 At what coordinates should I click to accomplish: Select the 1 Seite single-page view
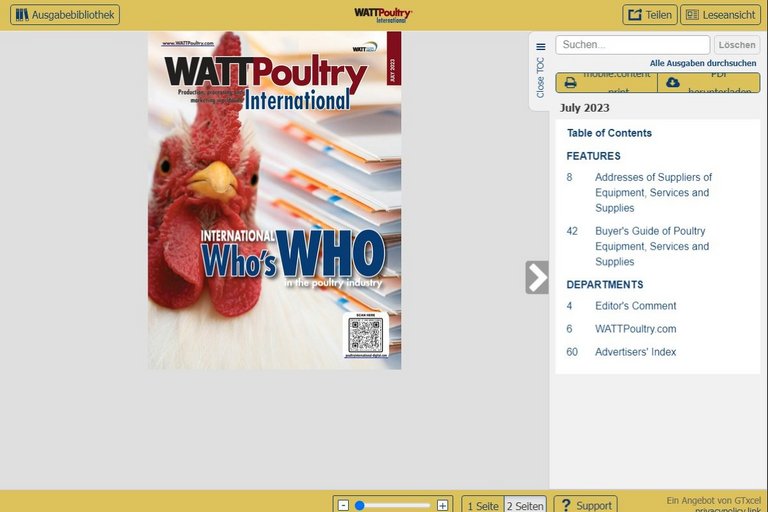[x=482, y=505]
